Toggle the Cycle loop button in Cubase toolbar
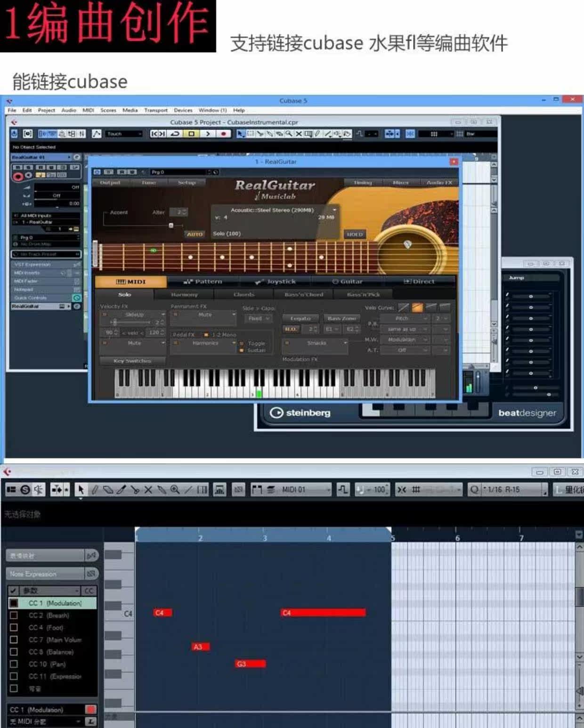The image size is (584, 728). [x=175, y=134]
